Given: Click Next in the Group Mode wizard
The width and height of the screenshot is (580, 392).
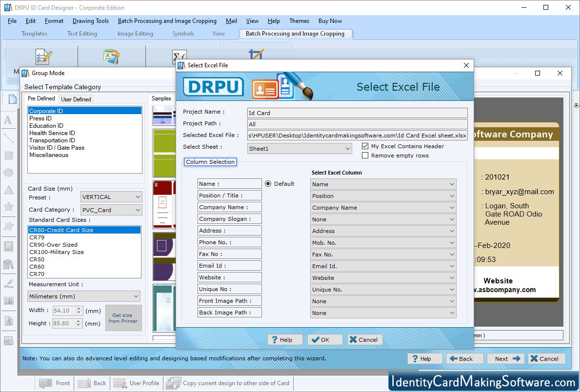Looking at the screenshot, I should [x=506, y=359].
